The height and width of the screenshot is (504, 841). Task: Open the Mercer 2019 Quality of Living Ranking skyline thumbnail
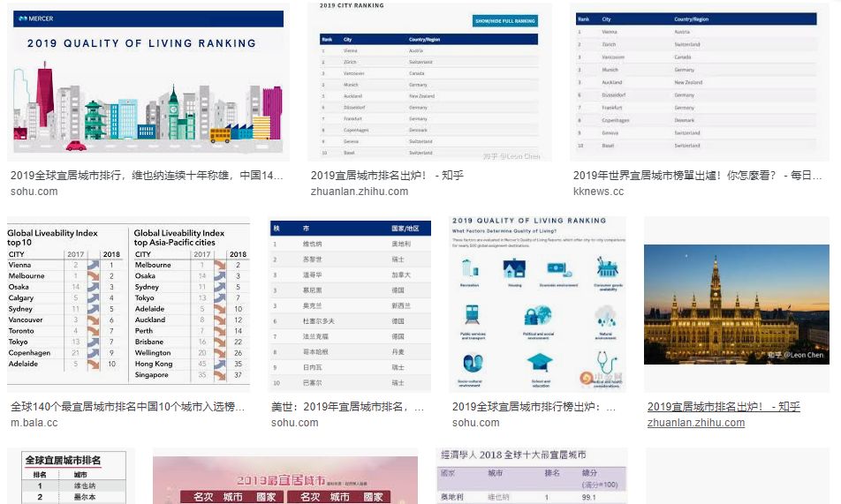[148, 82]
